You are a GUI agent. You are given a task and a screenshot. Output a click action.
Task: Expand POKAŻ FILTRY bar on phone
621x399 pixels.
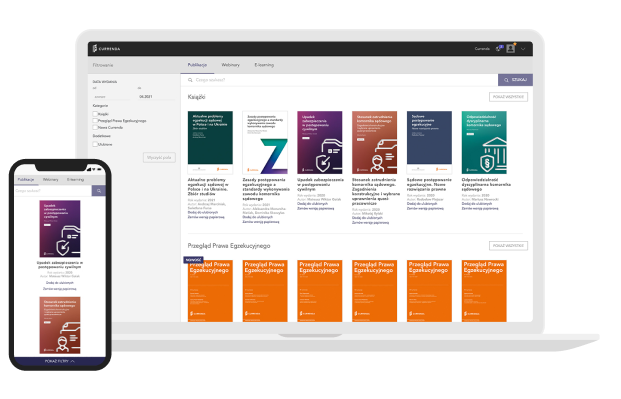(60, 361)
